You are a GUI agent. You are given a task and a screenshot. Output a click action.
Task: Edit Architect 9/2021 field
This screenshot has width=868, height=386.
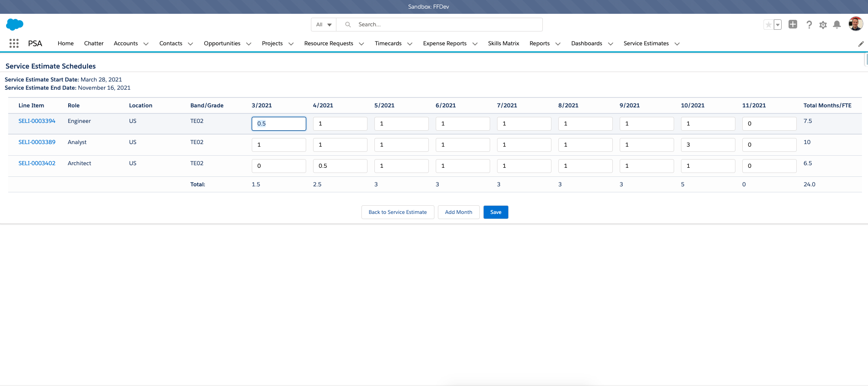[647, 166]
